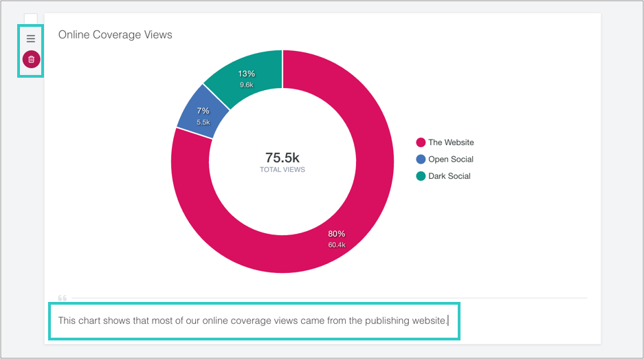Toggle The Website legend entry
Screen dimensions: 644x359
tap(445, 142)
